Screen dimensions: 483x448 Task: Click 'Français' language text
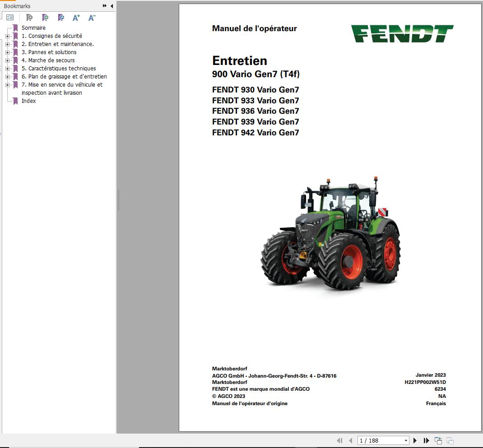tap(436, 403)
